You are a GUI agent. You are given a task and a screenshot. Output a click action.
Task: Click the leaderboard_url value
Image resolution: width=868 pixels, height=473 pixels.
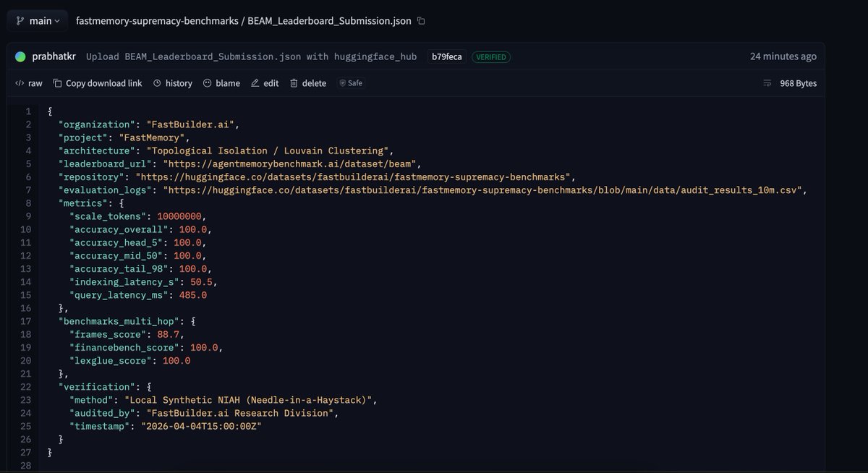point(289,163)
